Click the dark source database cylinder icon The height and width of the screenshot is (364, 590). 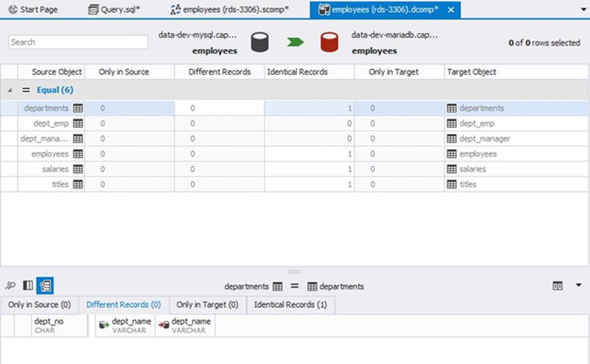tap(260, 41)
